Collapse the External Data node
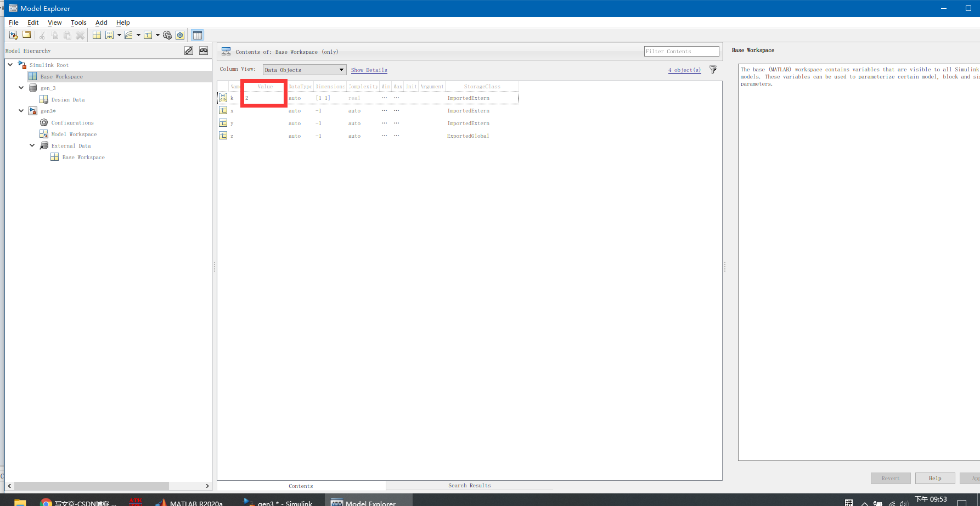This screenshot has width=980, height=506. tap(32, 145)
